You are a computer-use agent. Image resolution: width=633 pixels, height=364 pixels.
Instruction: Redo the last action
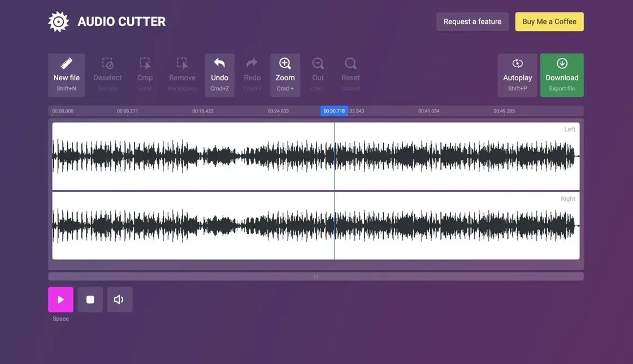pos(252,75)
